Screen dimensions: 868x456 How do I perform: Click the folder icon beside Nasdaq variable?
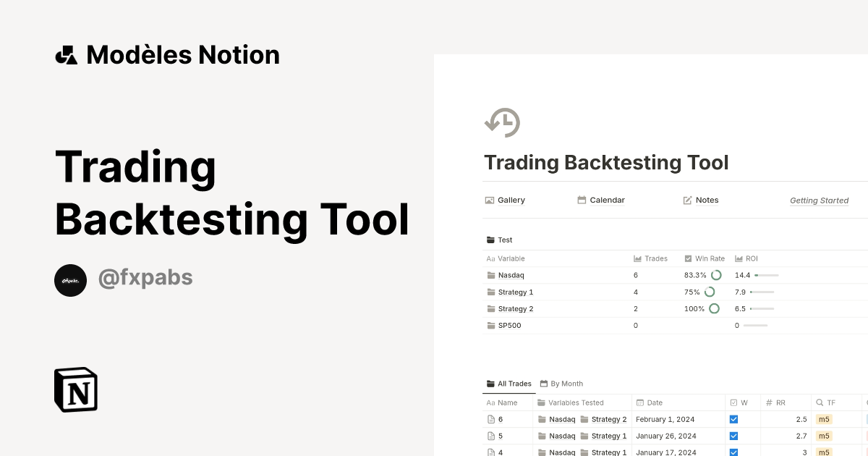pos(491,275)
